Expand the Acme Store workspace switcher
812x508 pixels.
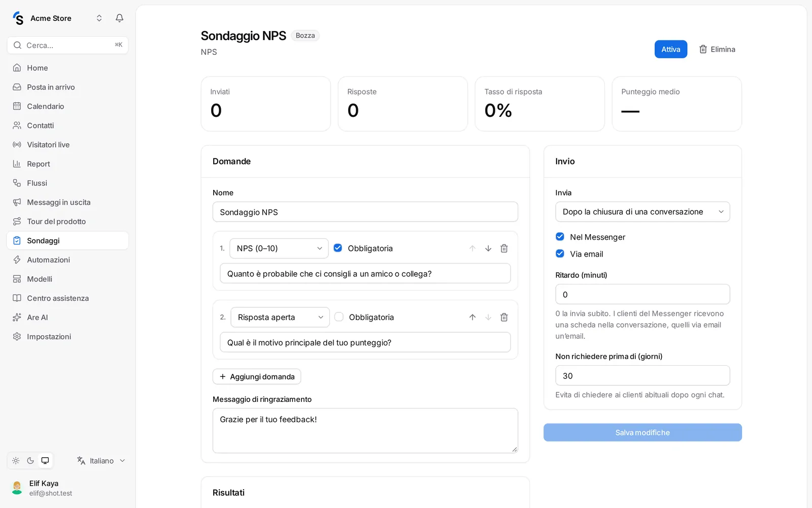coord(99,18)
